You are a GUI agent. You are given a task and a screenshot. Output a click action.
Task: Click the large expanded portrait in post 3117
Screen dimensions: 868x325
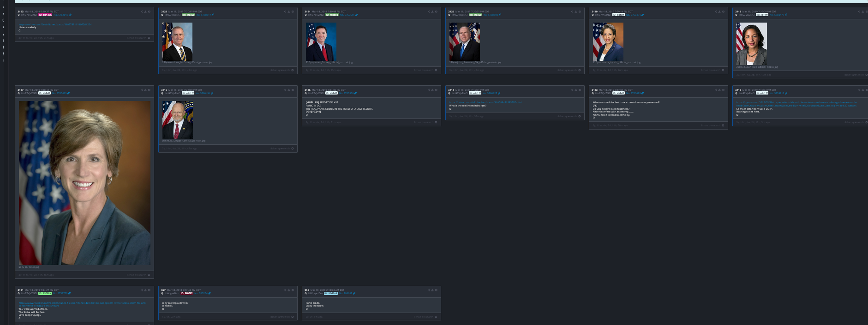[x=85, y=183]
